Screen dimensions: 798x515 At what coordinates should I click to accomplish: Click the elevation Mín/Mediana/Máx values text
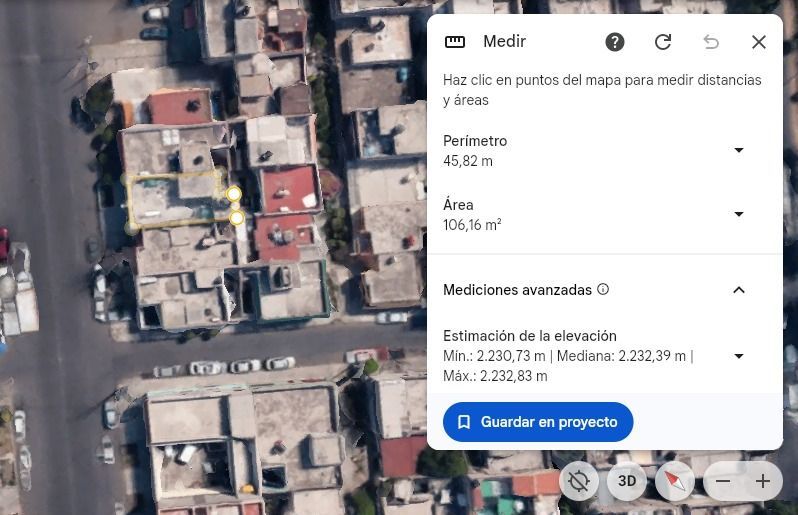coord(568,366)
